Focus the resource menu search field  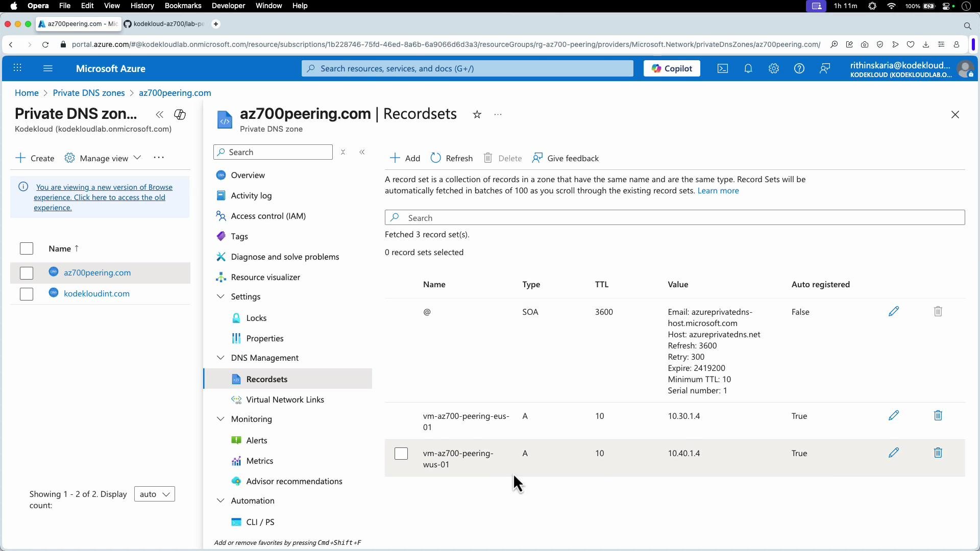tap(273, 152)
